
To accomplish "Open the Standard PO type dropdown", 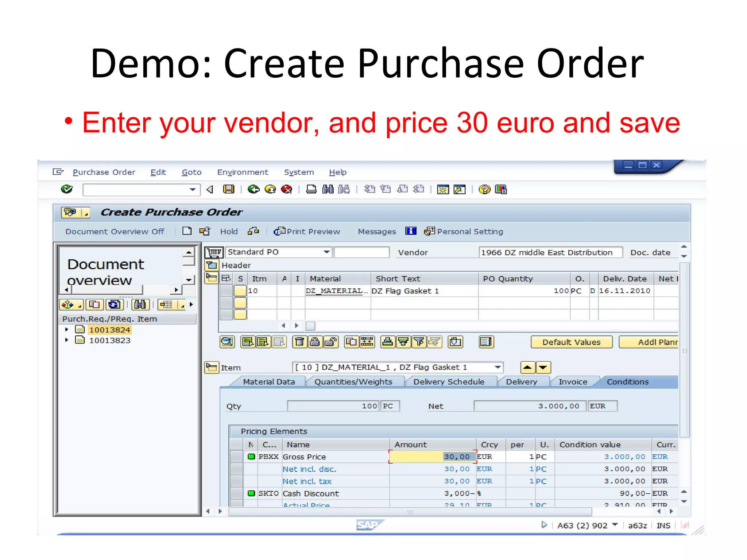I will point(326,252).
